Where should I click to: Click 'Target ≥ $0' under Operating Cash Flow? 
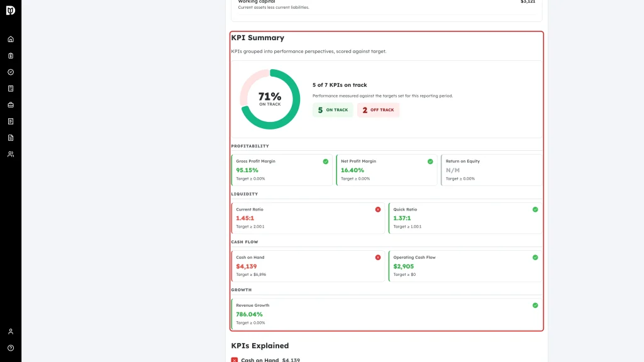click(x=404, y=275)
